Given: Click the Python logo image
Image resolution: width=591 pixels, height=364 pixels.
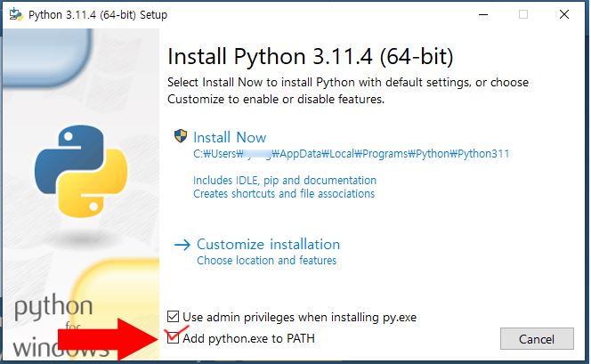Looking at the screenshot, I should click(81, 172).
